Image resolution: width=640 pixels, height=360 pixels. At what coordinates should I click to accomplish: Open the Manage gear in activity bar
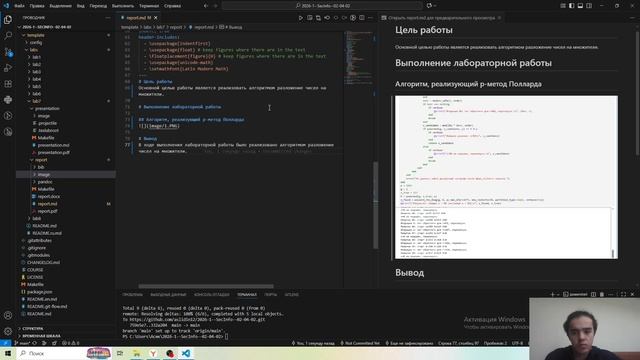coord(8,331)
